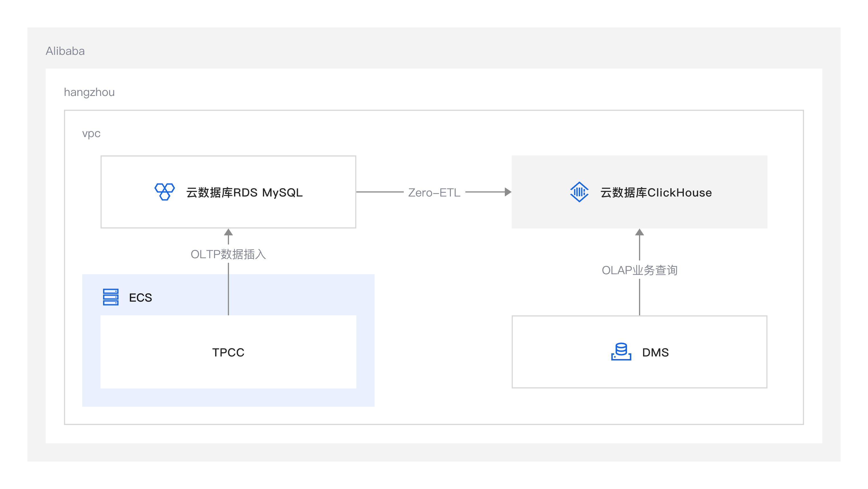The image size is (868, 489).
Task: Click the Zero-ETL arrow between the databases
Action: [x=434, y=193]
